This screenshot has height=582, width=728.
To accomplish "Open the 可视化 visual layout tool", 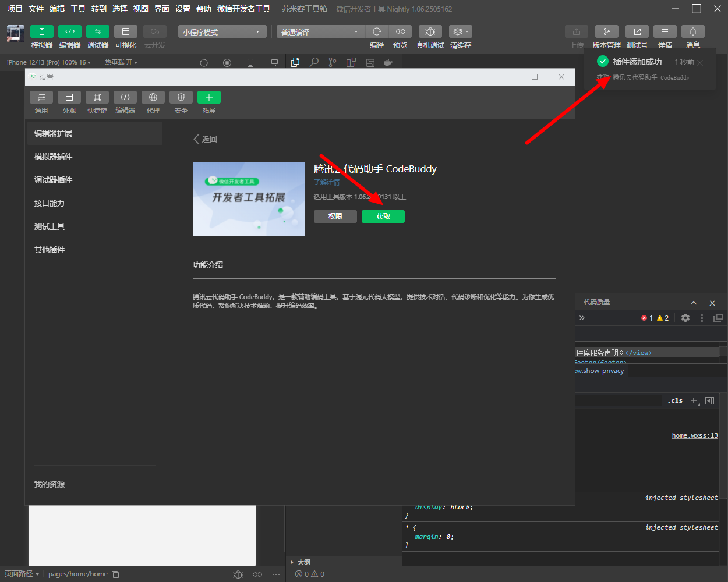I will click(x=126, y=31).
